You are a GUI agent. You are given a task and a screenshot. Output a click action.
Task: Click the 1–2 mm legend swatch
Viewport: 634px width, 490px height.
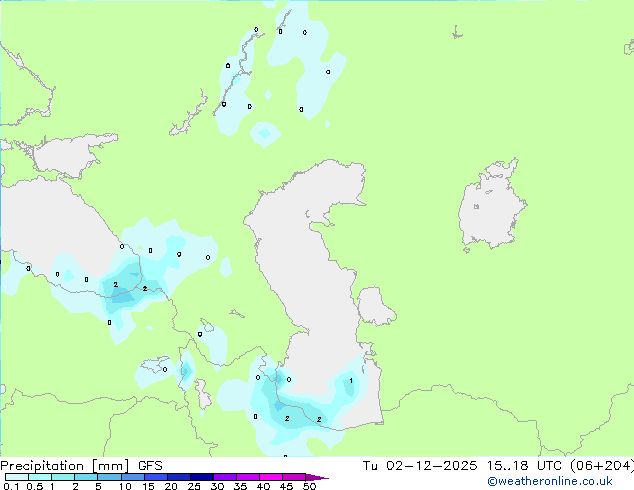click(63, 477)
